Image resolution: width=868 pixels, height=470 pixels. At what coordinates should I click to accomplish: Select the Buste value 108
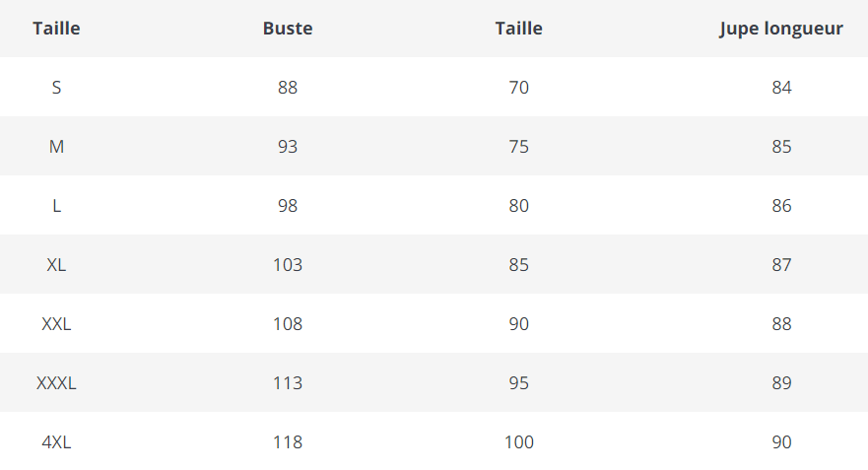click(288, 324)
